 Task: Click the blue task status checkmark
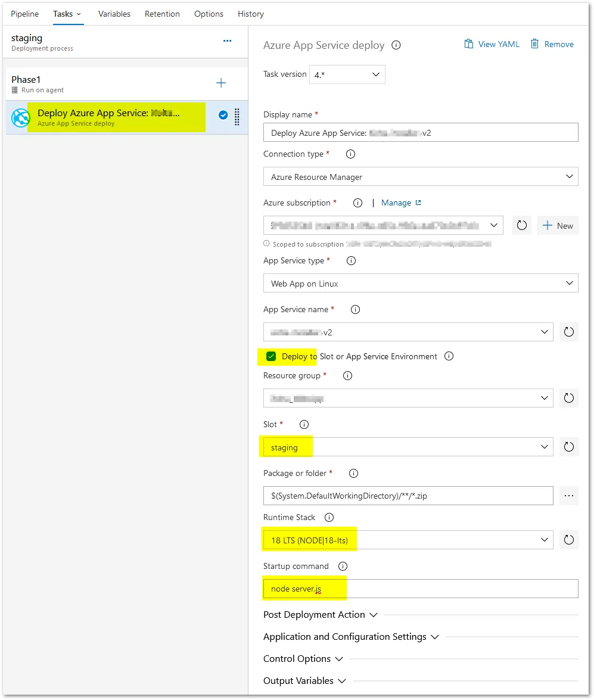coord(223,115)
